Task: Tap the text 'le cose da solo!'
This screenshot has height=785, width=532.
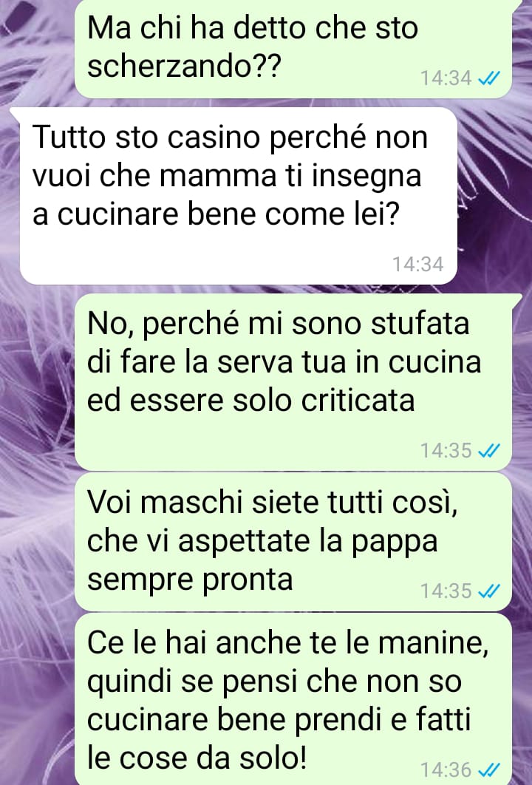Action: coord(197,758)
